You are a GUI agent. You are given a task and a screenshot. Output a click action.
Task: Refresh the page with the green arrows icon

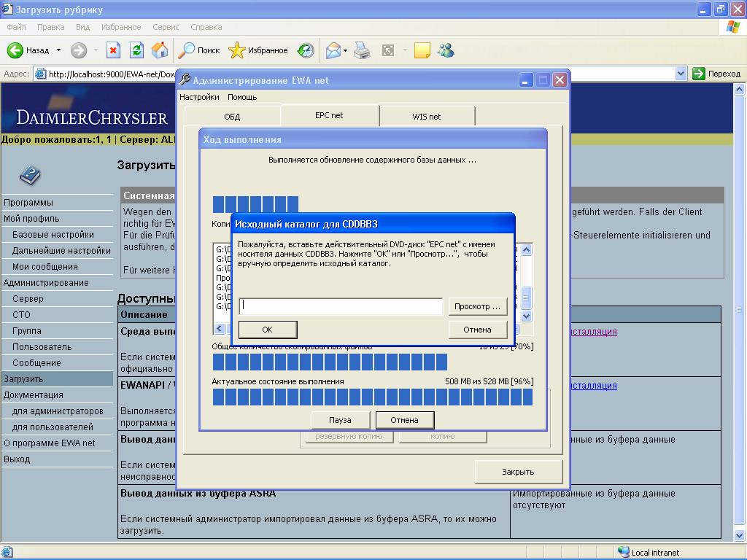[136, 50]
